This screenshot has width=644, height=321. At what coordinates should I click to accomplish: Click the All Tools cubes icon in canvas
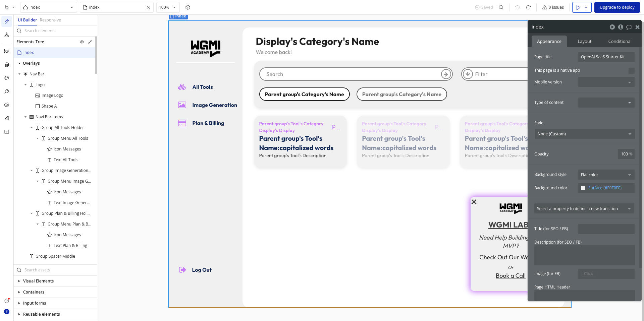182,87
